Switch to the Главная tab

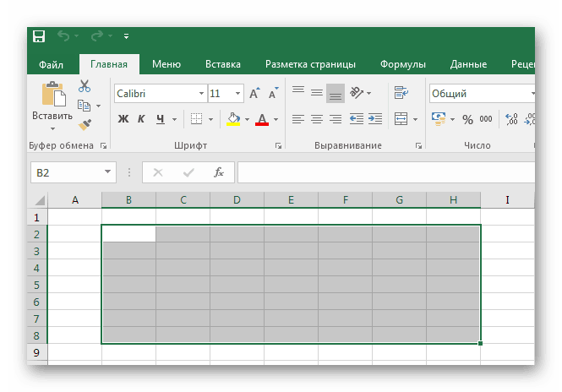click(x=109, y=64)
